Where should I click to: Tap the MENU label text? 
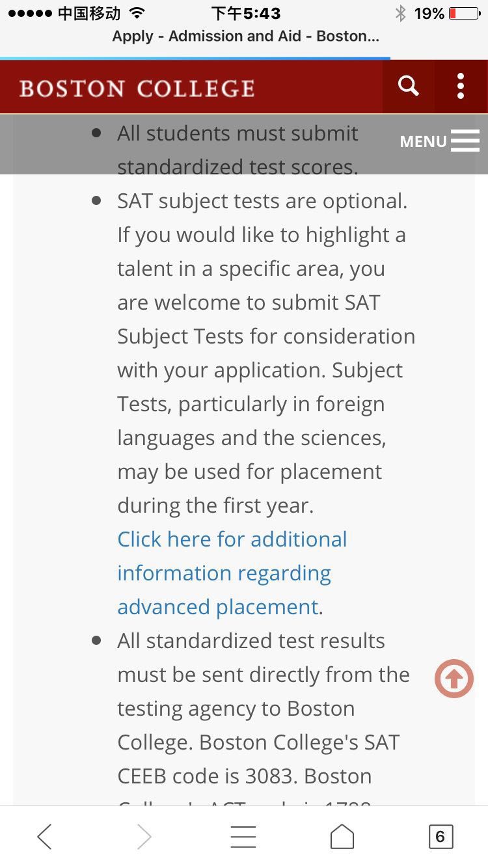tap(424, 141)
